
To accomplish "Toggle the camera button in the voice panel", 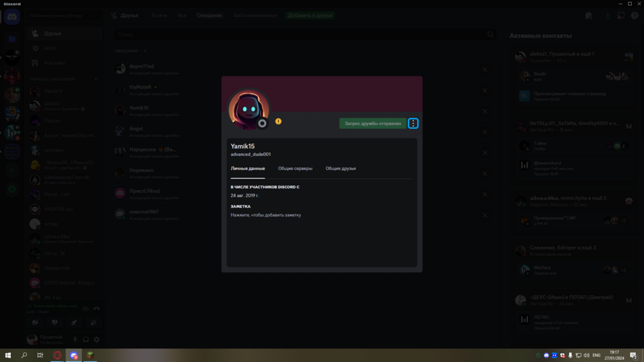I will coord(35,323).
